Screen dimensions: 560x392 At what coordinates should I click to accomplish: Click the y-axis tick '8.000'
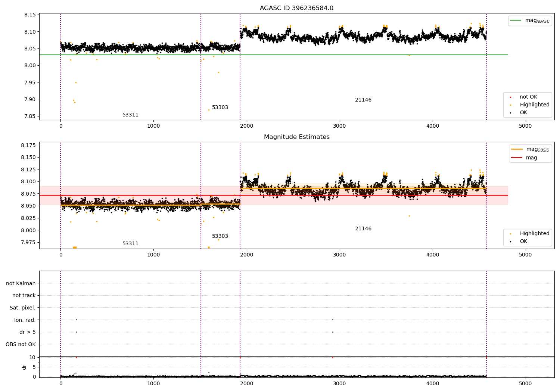coord(28,230)
